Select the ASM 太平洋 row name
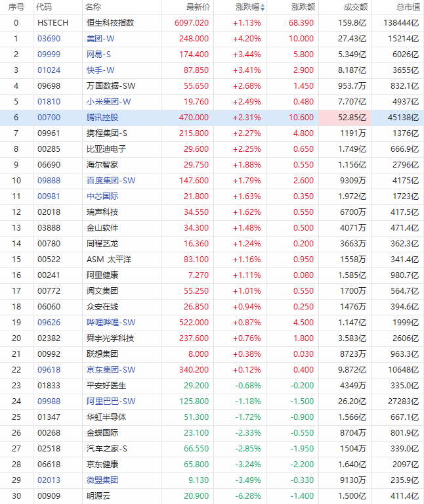The height and width of the screenshot is (504, 424). [109, 259]
